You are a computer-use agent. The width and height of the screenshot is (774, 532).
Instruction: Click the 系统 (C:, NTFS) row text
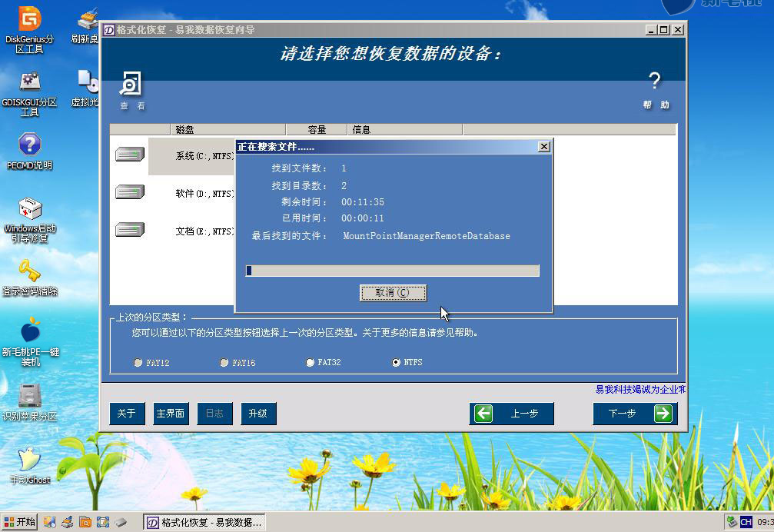204,156
